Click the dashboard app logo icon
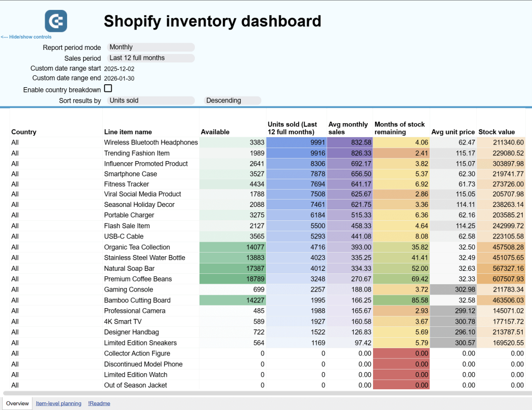Viewport: 532px width, 410px height. (x=56, y=21)
